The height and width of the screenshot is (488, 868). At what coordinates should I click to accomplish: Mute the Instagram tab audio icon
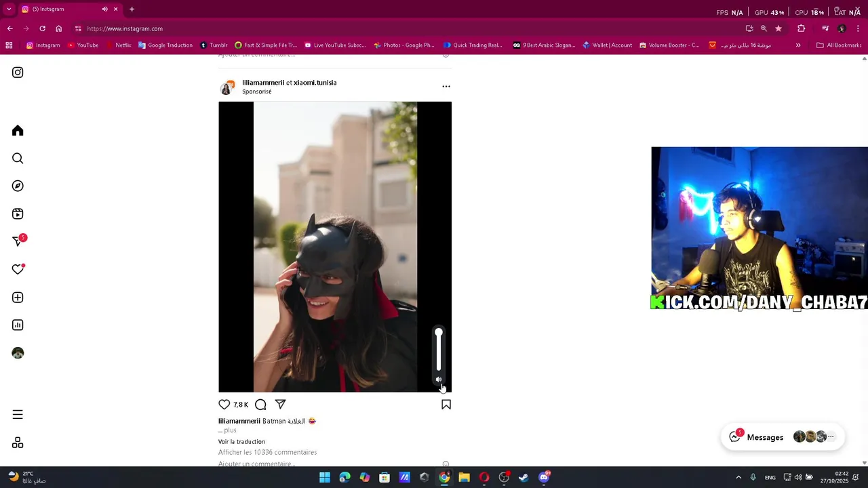104,9
